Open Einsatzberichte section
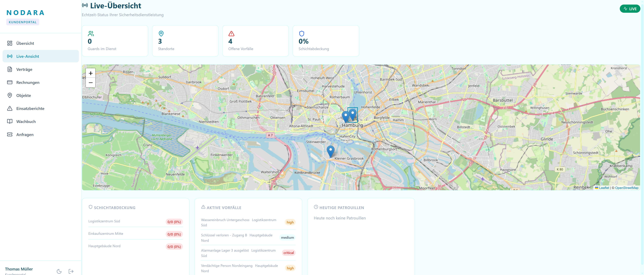644x275 pixels. point(41,108)
